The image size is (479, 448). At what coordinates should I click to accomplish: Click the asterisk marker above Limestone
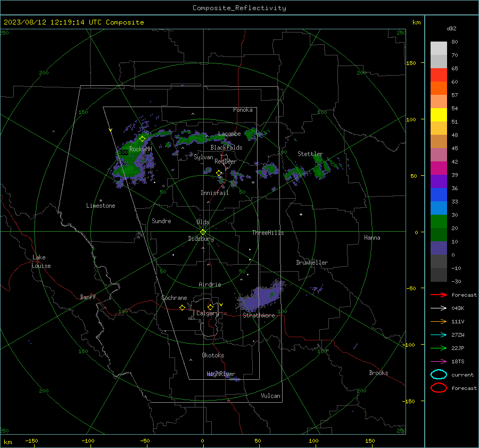tap(101, 201)
